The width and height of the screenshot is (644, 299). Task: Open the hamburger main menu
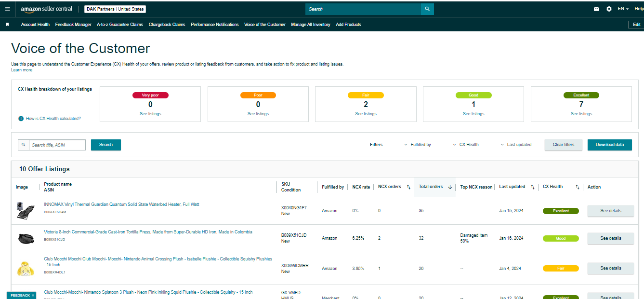tap(7, 9)
